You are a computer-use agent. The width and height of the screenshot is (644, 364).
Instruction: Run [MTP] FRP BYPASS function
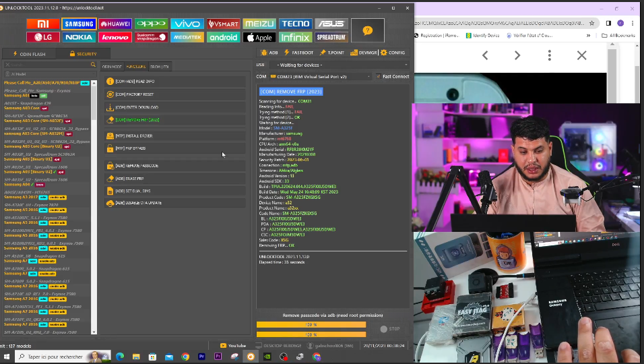pyautogui.click(x=175, y=148)
